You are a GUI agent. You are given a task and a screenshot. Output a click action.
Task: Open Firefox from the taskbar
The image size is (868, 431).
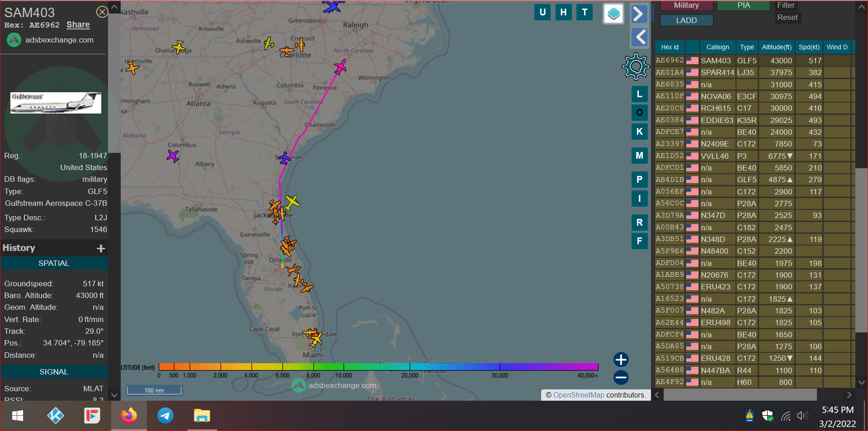(128, 416)
